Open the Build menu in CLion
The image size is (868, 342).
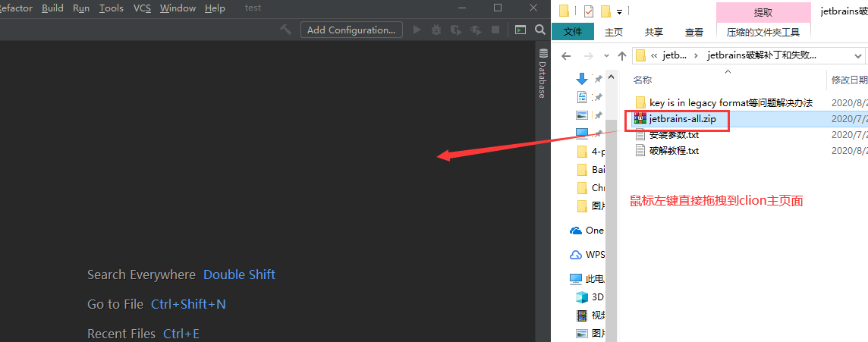(x=52, y=8)
